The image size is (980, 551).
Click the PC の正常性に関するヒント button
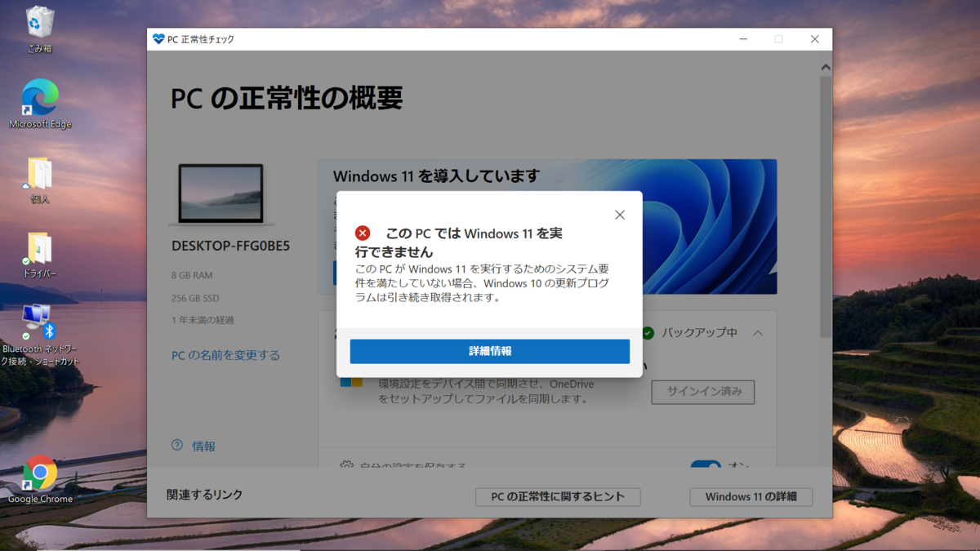(558, 496)
